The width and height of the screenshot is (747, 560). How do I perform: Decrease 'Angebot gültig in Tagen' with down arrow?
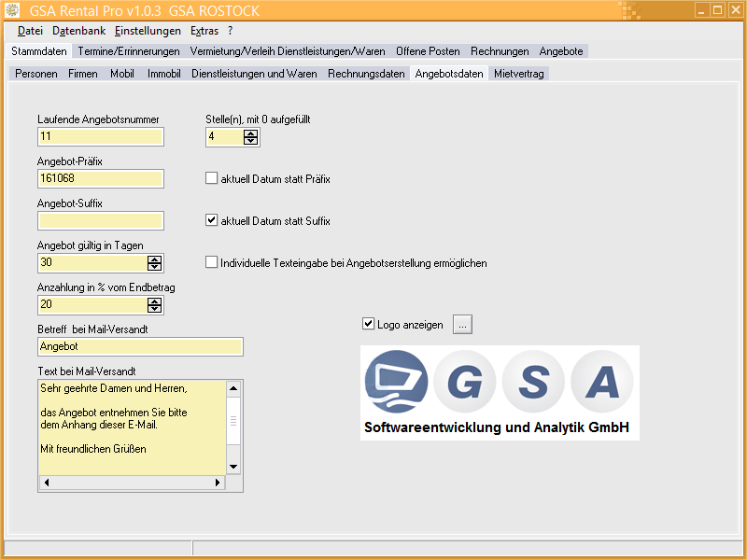tap(155, 267)
